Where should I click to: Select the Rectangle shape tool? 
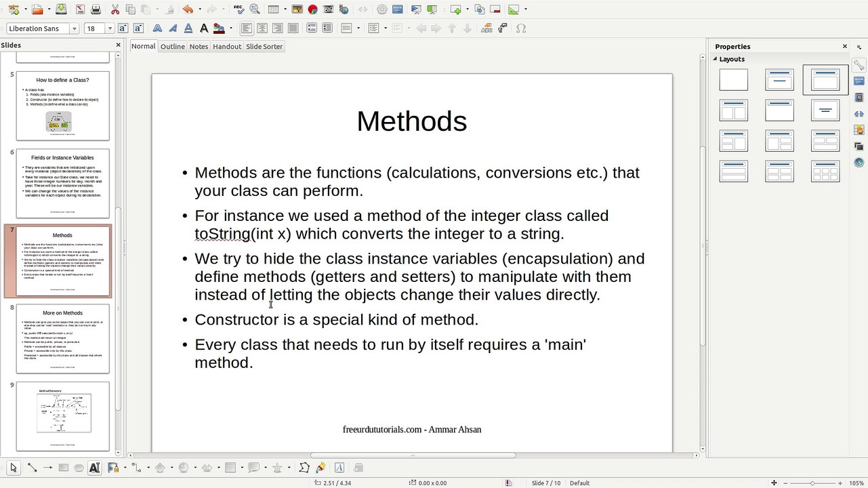(63, 468)
